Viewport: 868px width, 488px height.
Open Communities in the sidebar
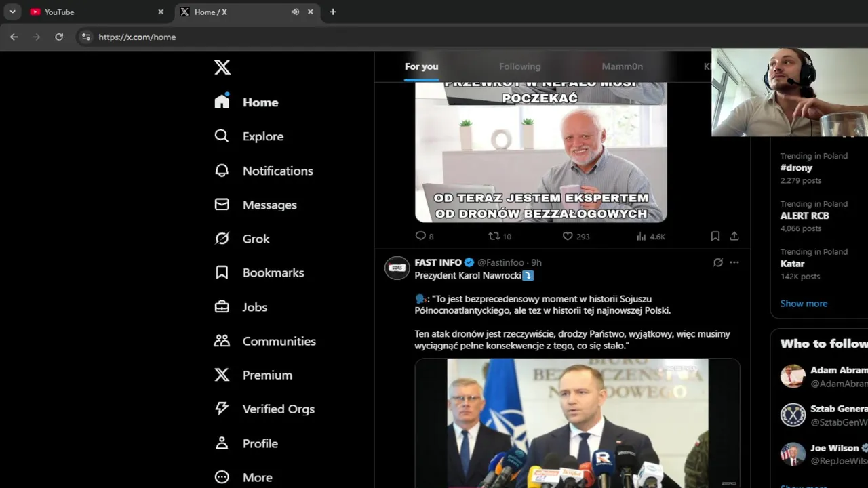[x=265, y=341]
